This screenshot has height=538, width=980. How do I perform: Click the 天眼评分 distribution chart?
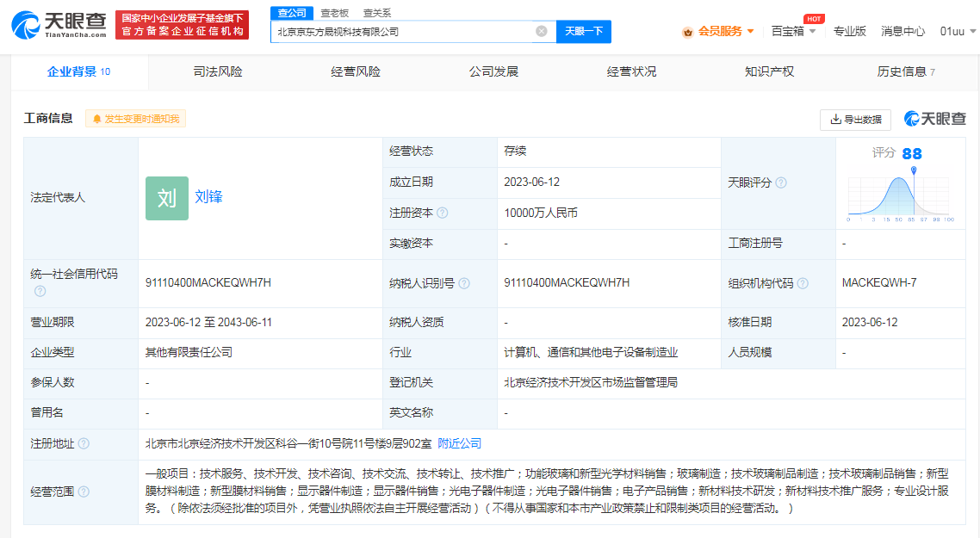(x=900, y=195)
